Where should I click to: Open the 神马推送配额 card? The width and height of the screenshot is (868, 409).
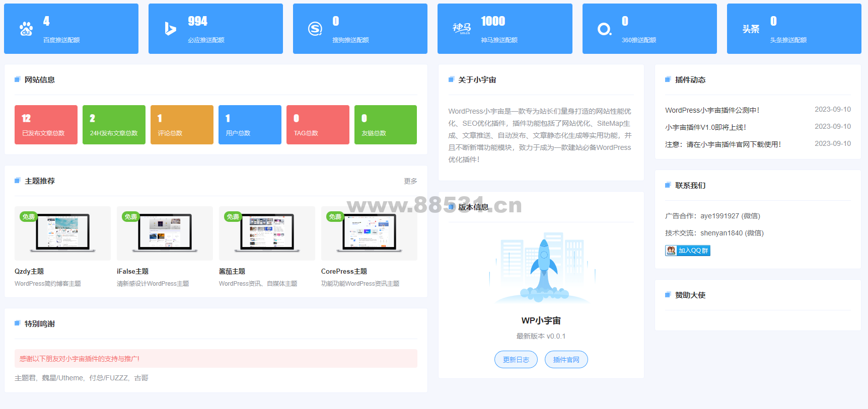(505, 29)
